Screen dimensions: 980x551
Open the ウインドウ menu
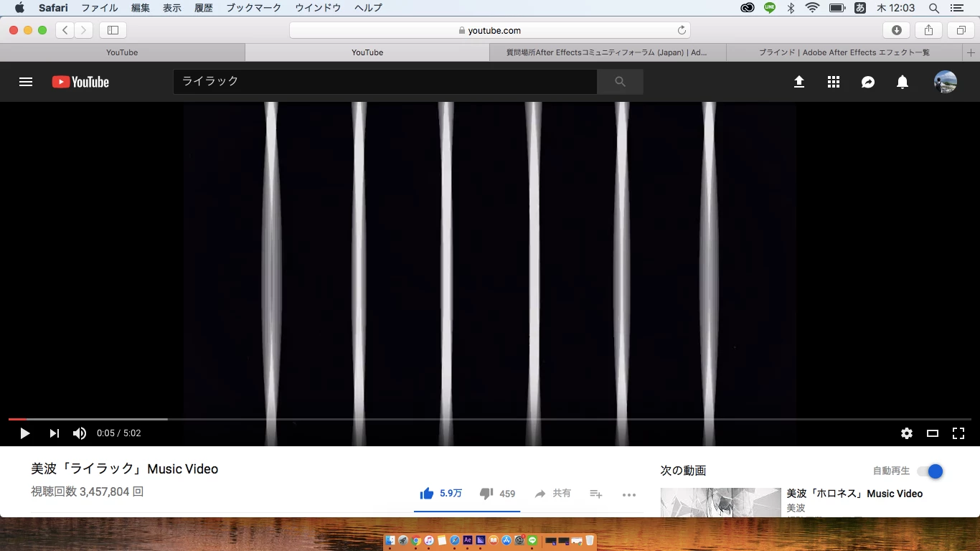318,8
